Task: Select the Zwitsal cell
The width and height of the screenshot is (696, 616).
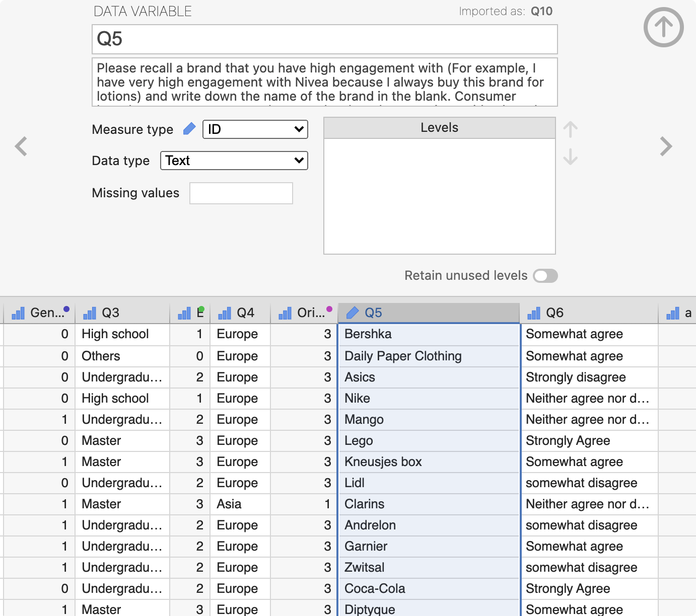Action: click(x=429, y=568)
